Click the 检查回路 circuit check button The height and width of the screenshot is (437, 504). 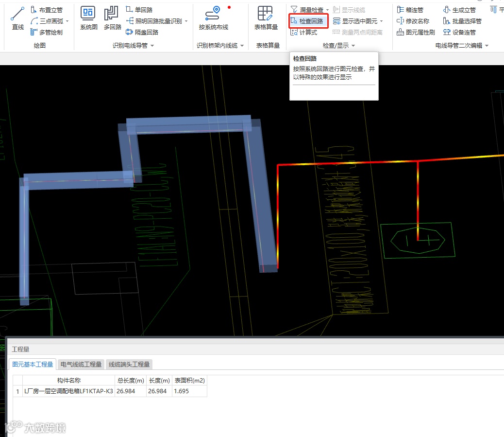308,21
